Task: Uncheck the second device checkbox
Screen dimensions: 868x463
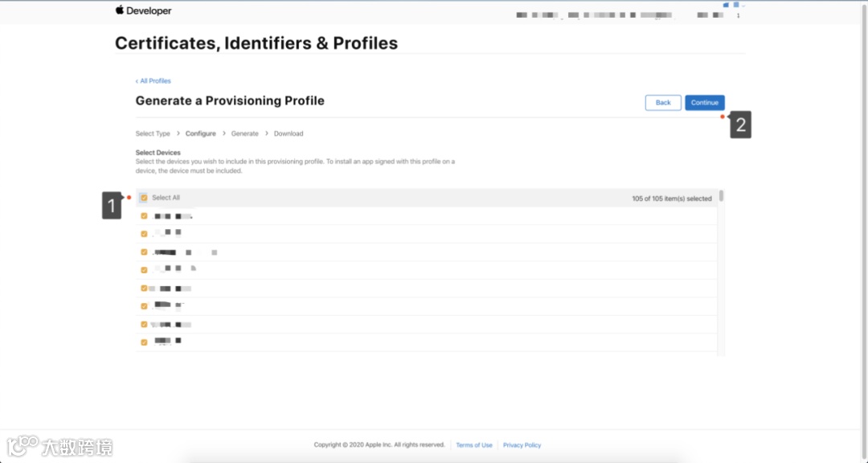Action: (144, 234)
